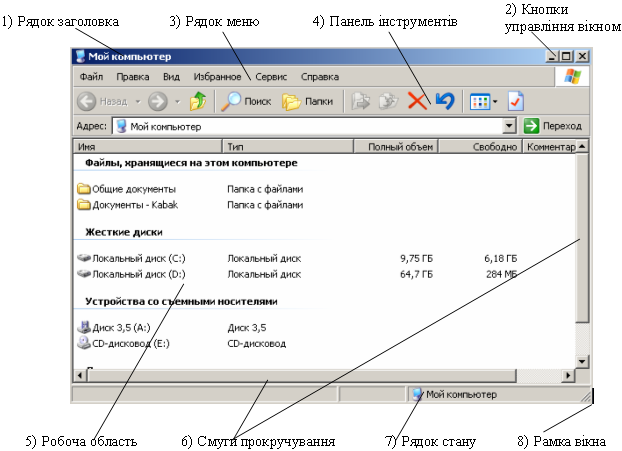Click the red X Delete icon

tap(417, 101)
